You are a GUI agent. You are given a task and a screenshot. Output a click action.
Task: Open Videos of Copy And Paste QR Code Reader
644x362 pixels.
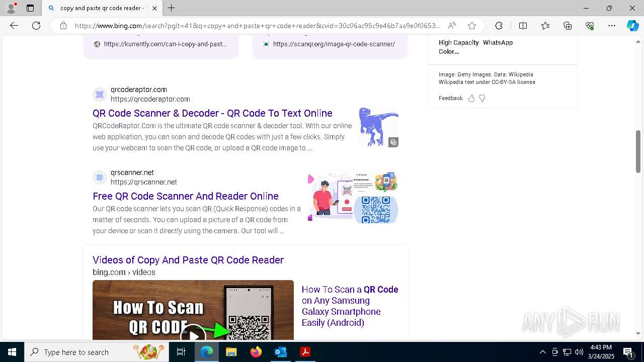point(188,260)
